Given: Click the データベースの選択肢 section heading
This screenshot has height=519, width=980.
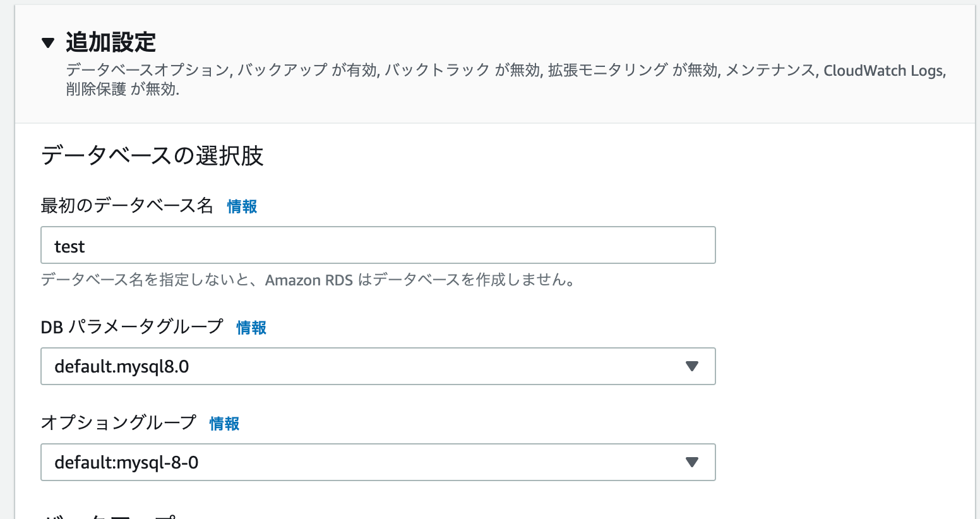Looking at the screenshot, I should tap(153, 155).
